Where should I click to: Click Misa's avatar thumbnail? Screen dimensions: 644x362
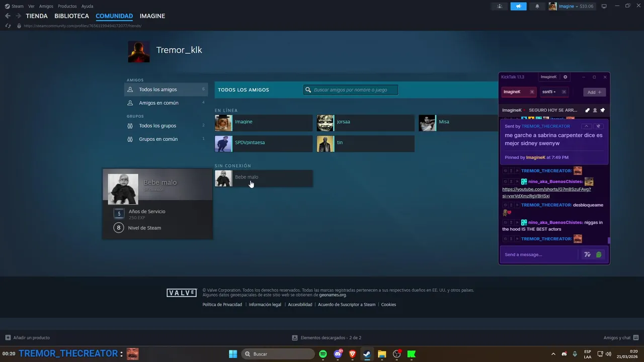point(427,123)
